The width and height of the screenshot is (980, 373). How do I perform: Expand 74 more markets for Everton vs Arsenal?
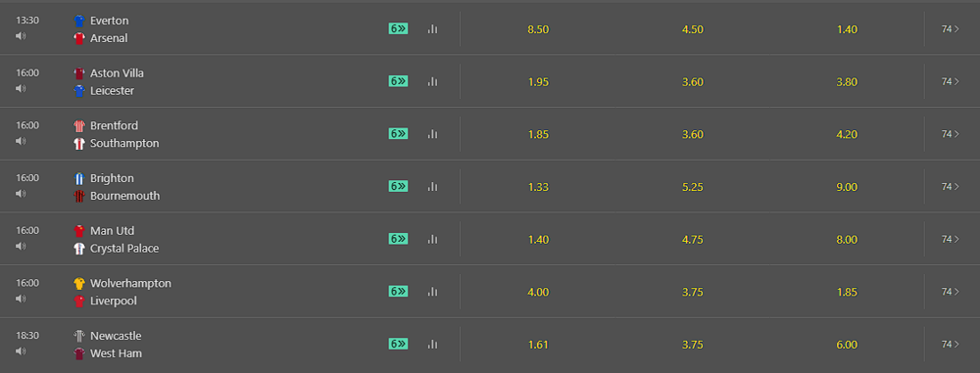(x=950, y=28)
